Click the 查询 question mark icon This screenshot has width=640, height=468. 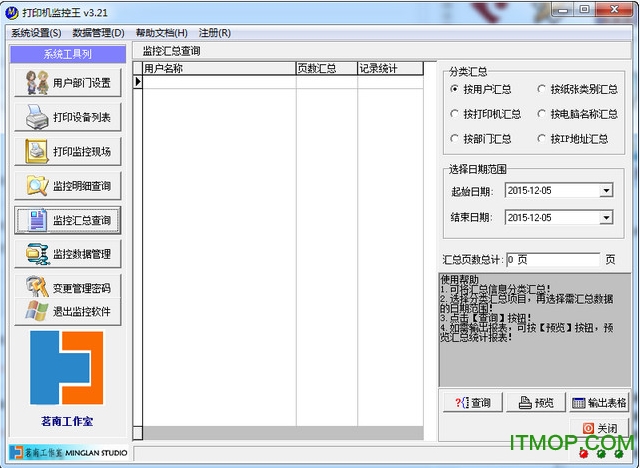coord(462,403)
